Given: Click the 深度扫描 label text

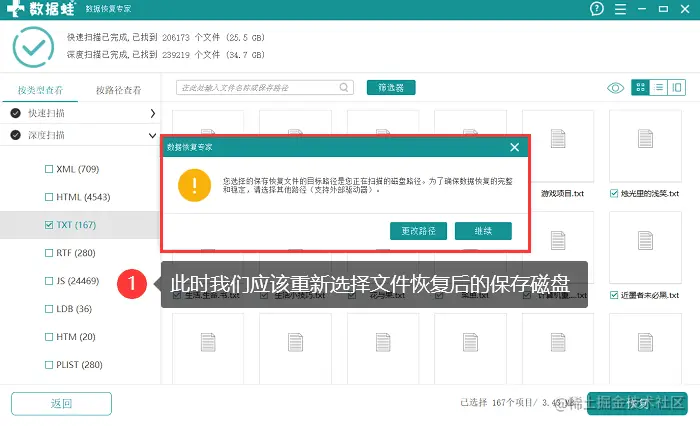Looking at the screenshot, I should click(x=46, y=135).
